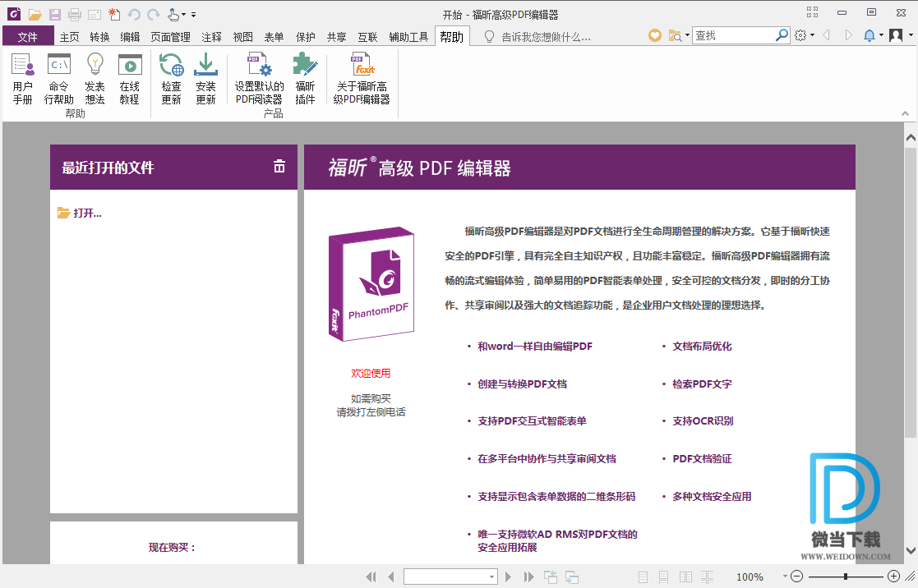Click 文档布局优化 feature link

point(702,347)
